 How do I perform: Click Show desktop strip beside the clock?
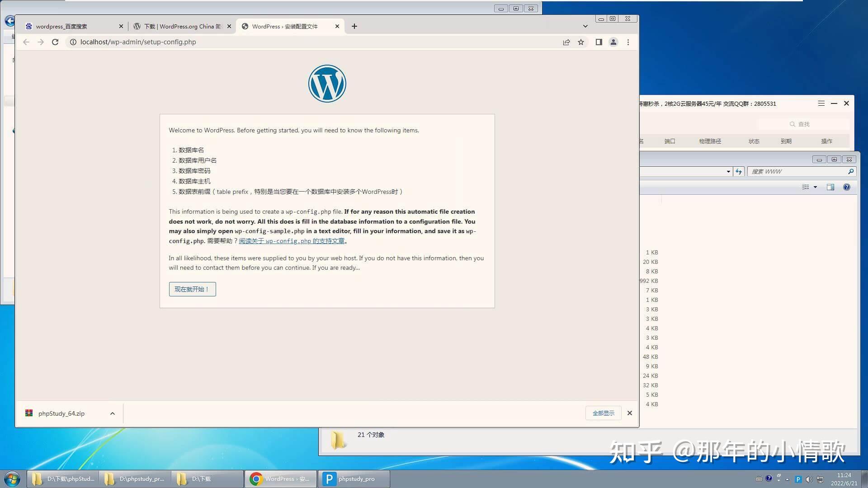pyautogui.click(x=864, y=479)
